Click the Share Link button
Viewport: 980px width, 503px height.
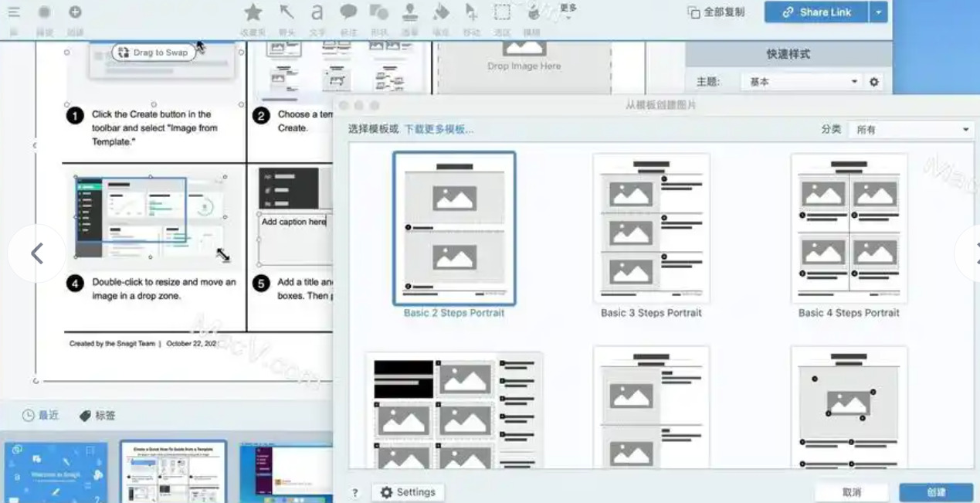[816, 12]
